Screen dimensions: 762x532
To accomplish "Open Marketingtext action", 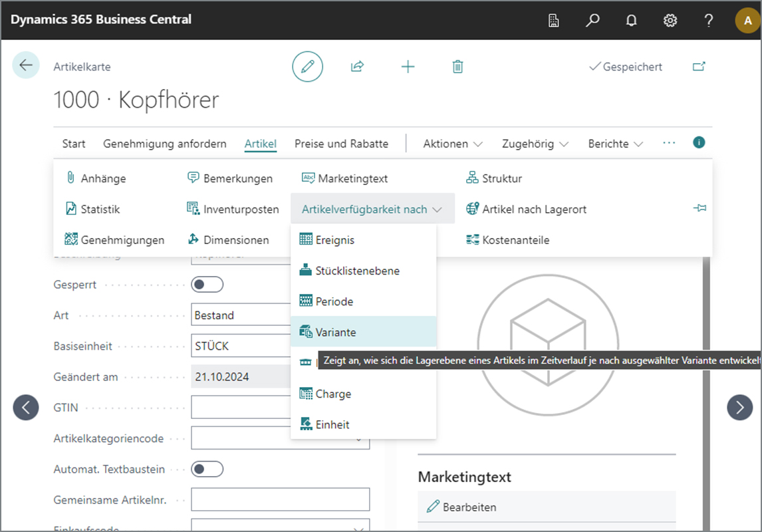I will point(344,178).
